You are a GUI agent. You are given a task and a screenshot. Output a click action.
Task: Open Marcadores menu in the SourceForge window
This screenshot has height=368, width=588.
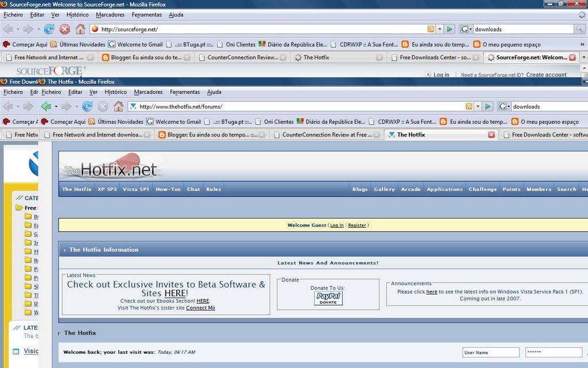pyautogui.click(x=110, y=14)
